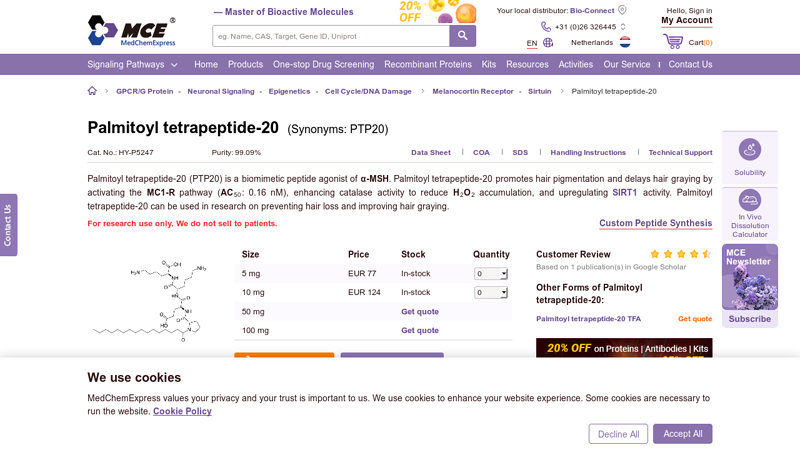The width and height of the screenshot is (800, 450).
Task: Click the MCE MedChemExpress logo
Action: 132,31
